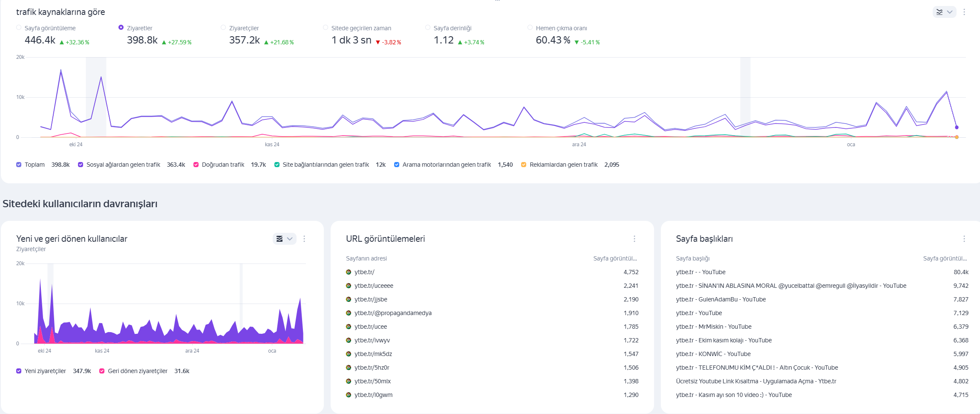980x414 pixels.
Task: Click favicon next to ytbe.tr/uceeee
Action: point(349,286)
